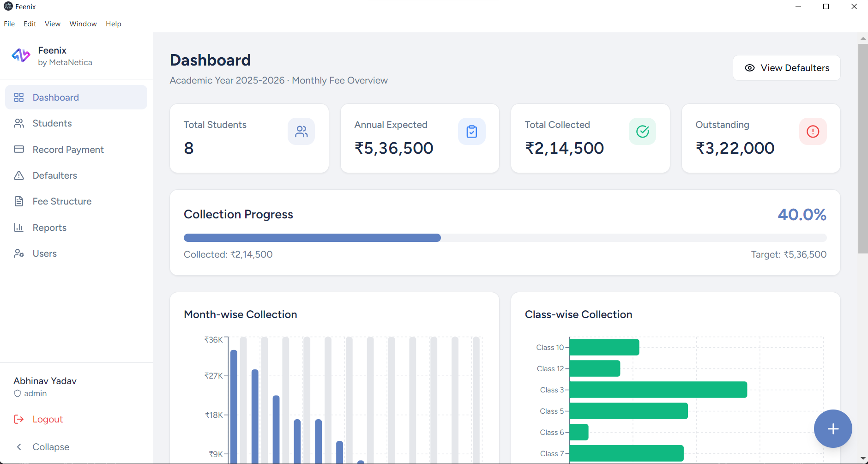The image size is (868, 464).
Task: Navigate to the Defaulters section
Action: tap(76, 175)
